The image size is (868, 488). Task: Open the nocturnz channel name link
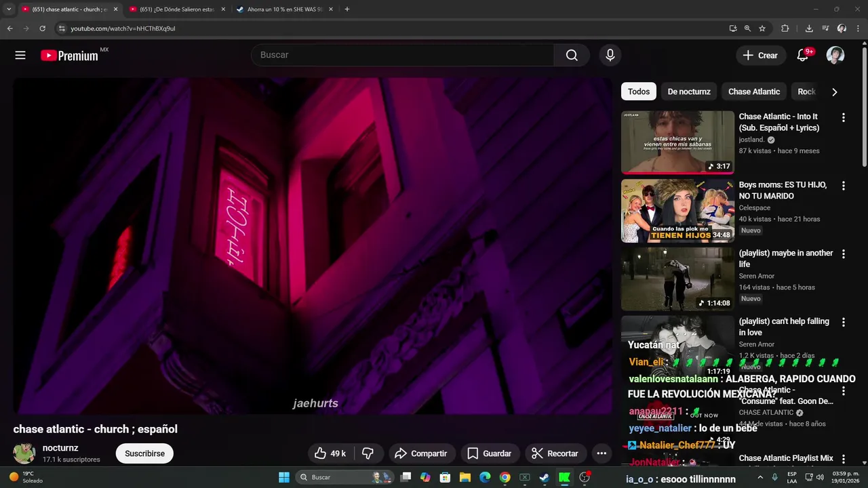(x=60, y=448)
